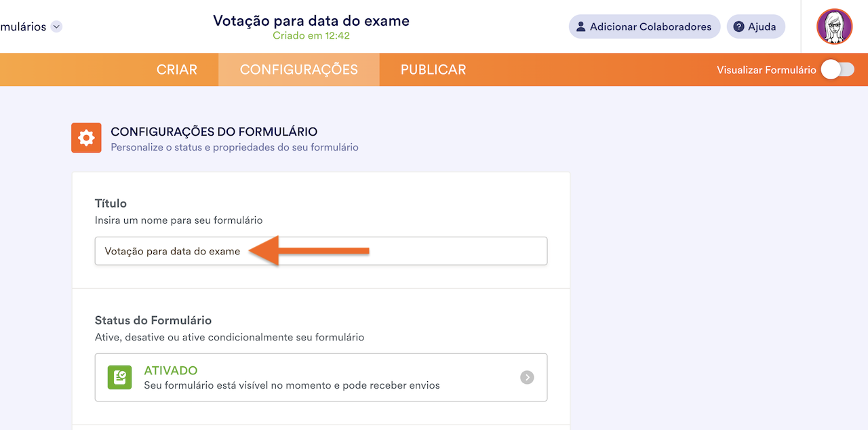
Task: Toggle the Visualizar Formulário switch
Action: [837, 70]
